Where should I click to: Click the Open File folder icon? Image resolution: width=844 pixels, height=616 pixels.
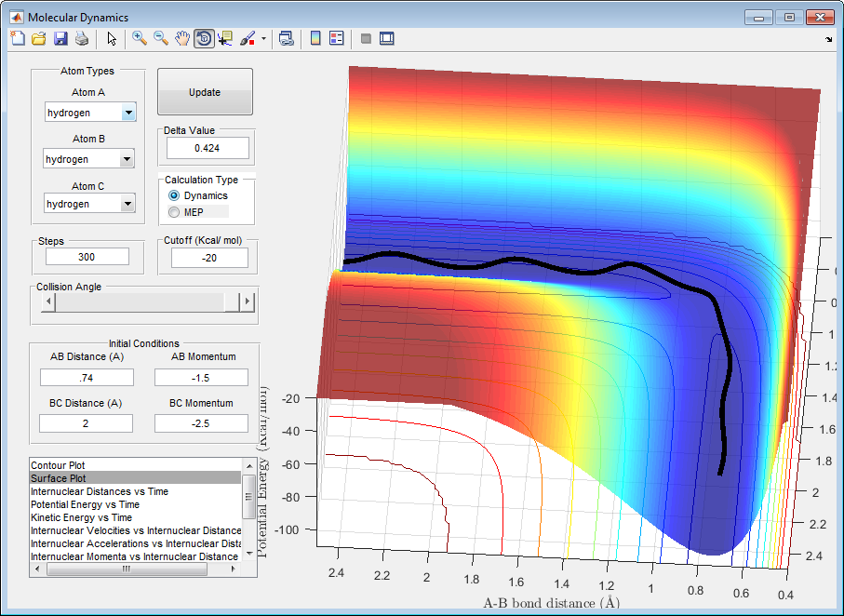click(38, 38)
